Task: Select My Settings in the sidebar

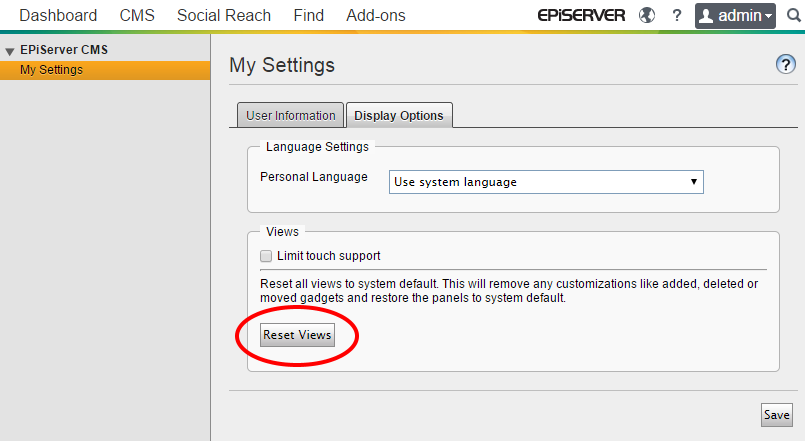Action: pos(51,70)
